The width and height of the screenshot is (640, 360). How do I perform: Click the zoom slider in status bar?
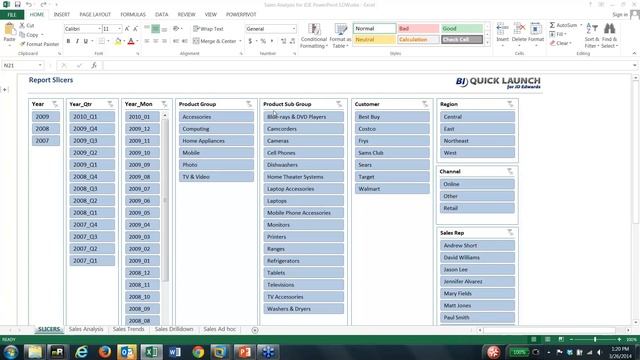pos(595,340)
